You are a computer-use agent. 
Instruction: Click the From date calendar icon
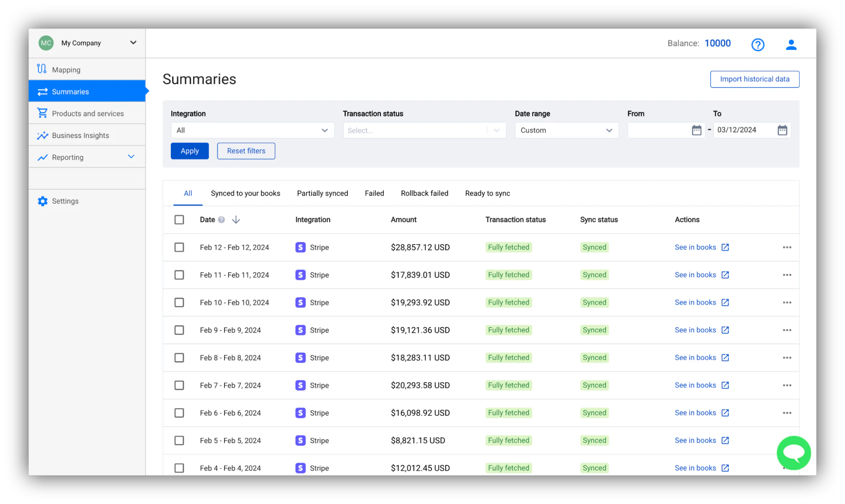696,130
